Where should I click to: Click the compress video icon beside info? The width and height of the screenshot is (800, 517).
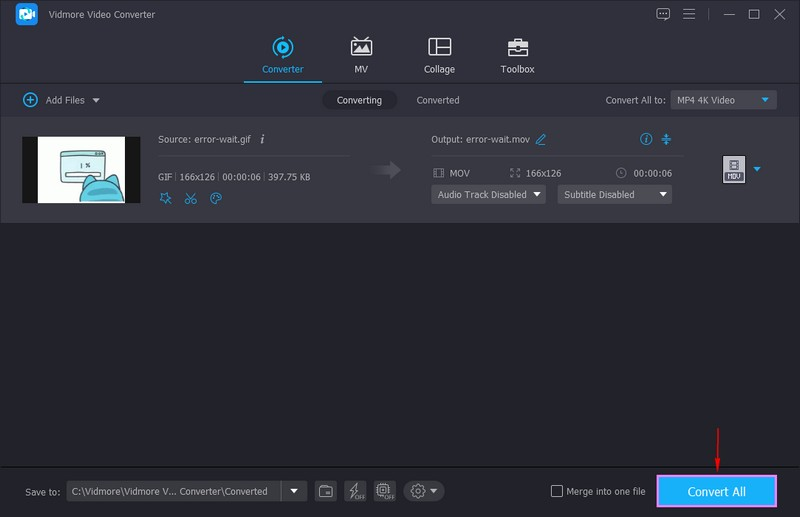[667, 139]
